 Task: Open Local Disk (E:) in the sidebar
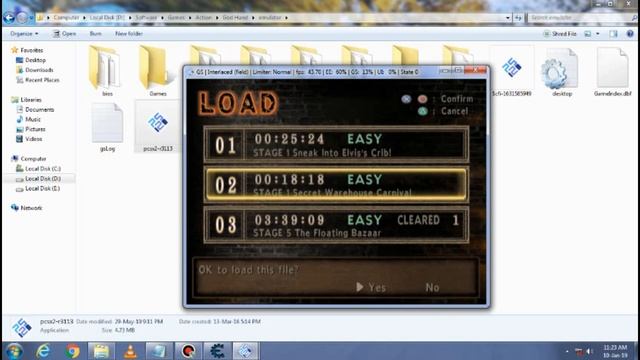42,189
